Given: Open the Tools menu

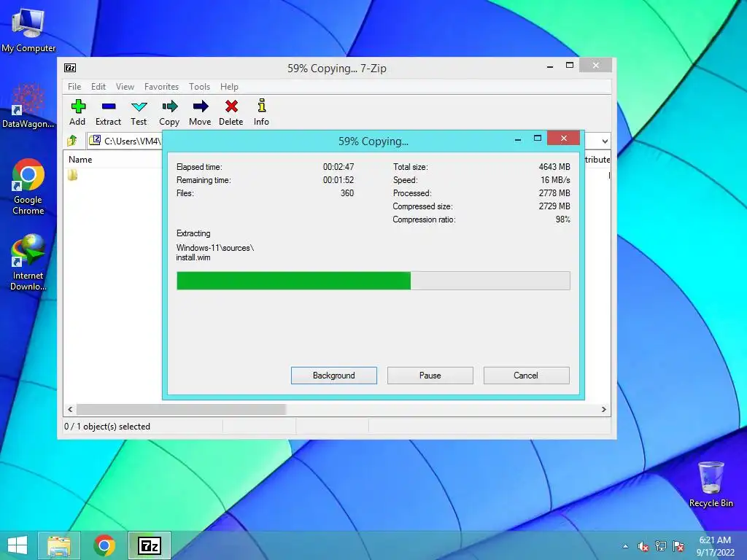Looking at the screenshot, I should [x=199, y=87].
